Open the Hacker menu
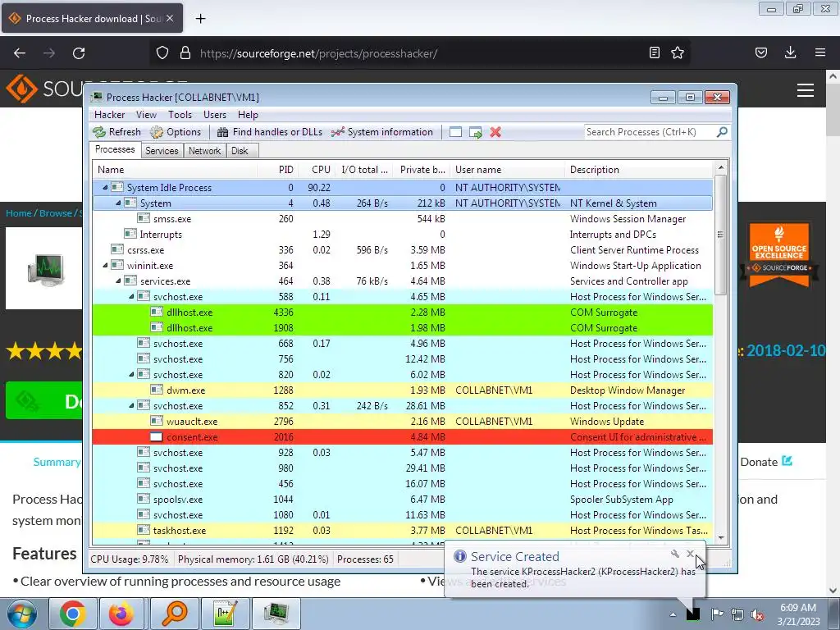 (109, 115)
